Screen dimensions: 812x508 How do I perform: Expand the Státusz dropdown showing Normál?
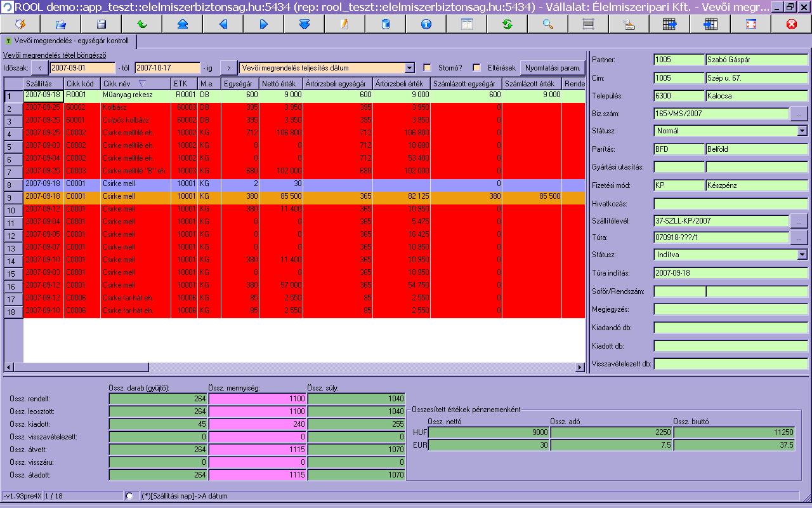802,131
